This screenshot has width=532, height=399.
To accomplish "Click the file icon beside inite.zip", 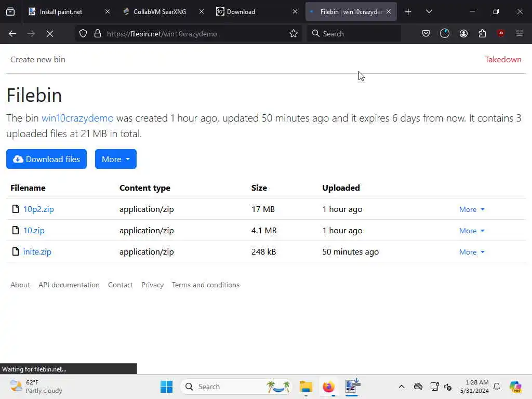I will (15, 252).
